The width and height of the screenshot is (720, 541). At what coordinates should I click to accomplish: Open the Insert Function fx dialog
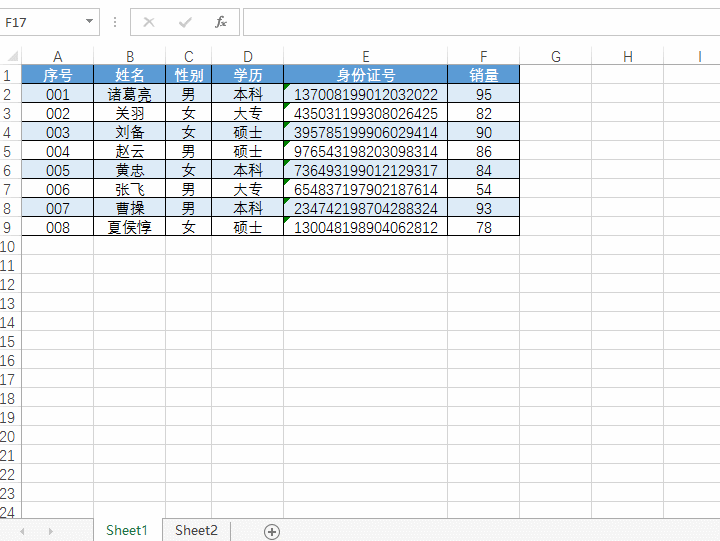(x=221, y=22)
